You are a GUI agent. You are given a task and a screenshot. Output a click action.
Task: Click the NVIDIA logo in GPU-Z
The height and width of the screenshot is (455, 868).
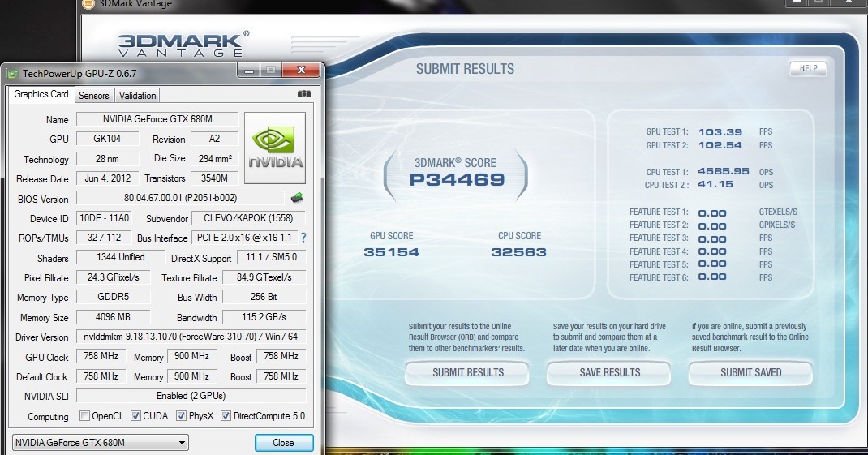tap(275, 148)
